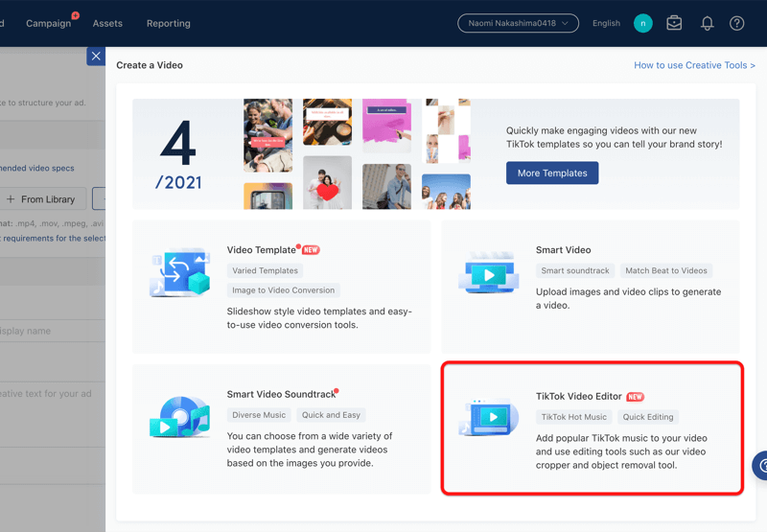Click the plus icon on From Library
The image size is (767, 532).
click(11, 199)
